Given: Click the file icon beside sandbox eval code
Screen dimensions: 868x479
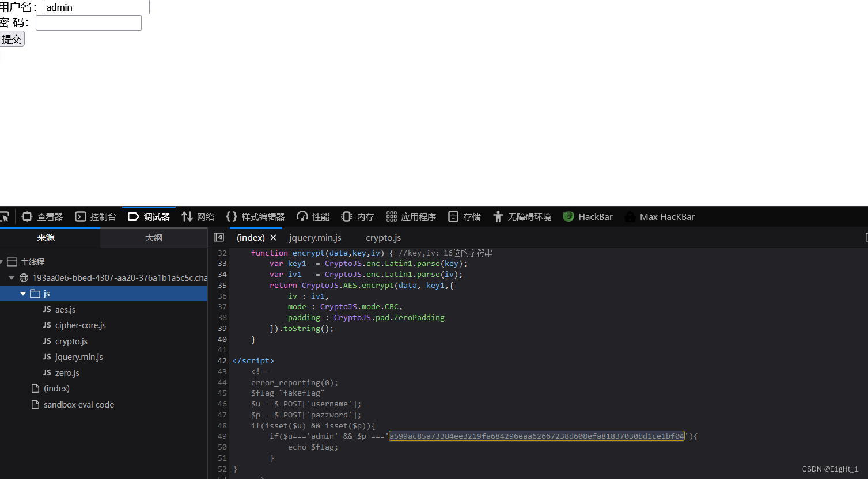Looking at the screenshot, I should pyautogui.click(x=35, y=405).
